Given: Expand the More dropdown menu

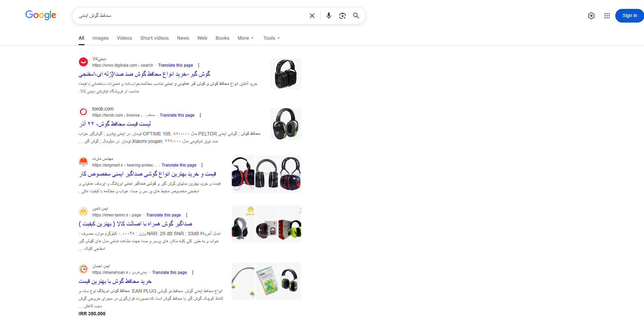Looking at the screenshot, I should [245, 38].
